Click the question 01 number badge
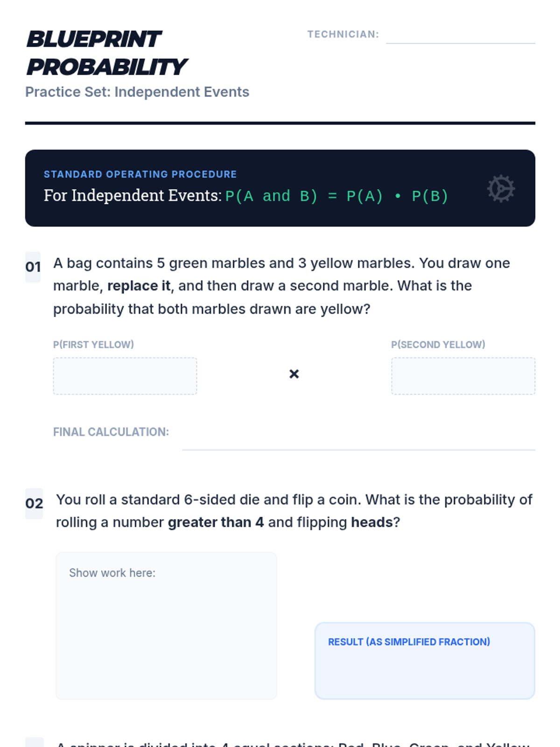Screen dimensions: 560x747 pos(33,267)
